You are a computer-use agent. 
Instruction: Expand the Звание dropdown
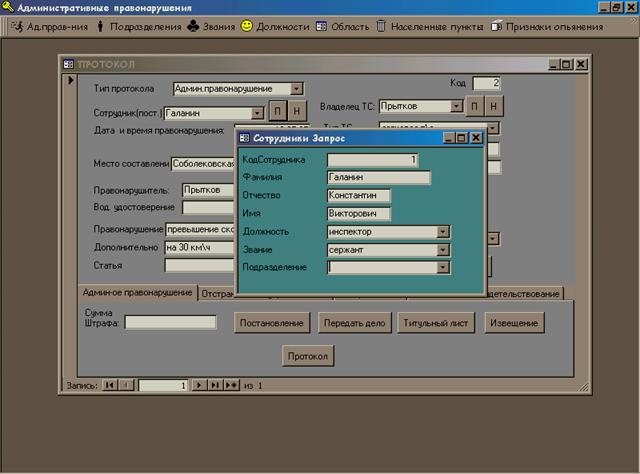[x=443, y=250]
